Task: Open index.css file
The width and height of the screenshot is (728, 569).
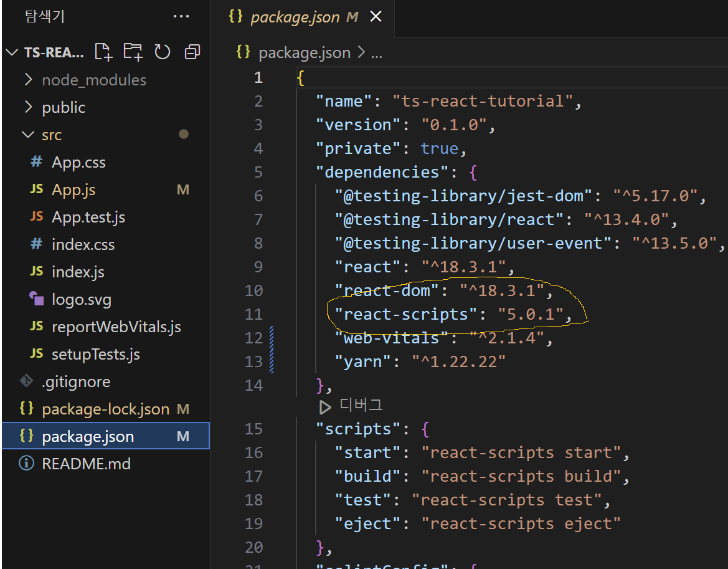Action: (105, 244)
